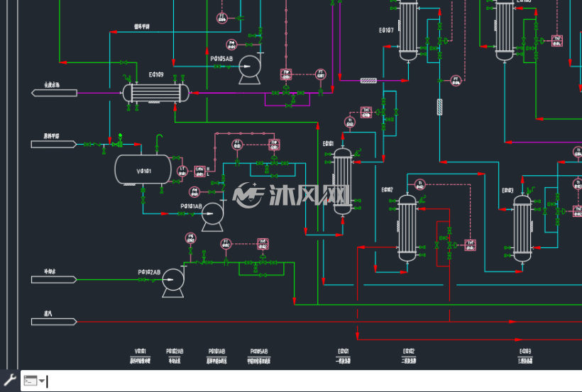Select the E0102 vertical exchanger symbol
This screenshot has width=582, height=392.
tap(407, 228)
